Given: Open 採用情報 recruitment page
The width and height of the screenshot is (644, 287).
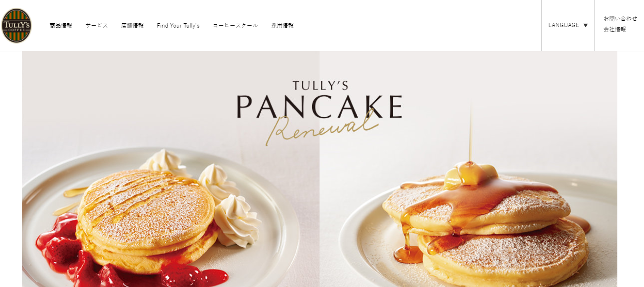Looking at the screenshot, I should 282,26.
